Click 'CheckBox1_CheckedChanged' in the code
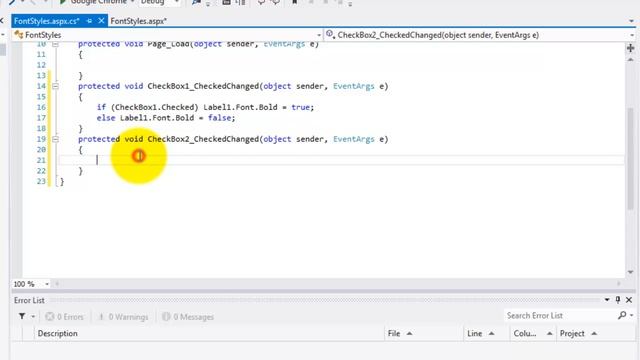 pos(203,86)
